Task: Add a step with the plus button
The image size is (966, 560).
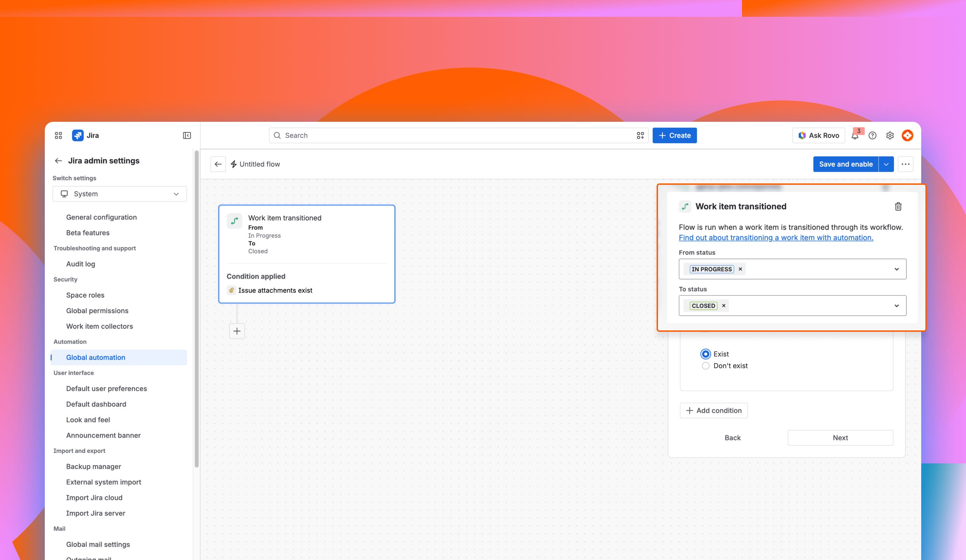Action: (x=237, y=331)
